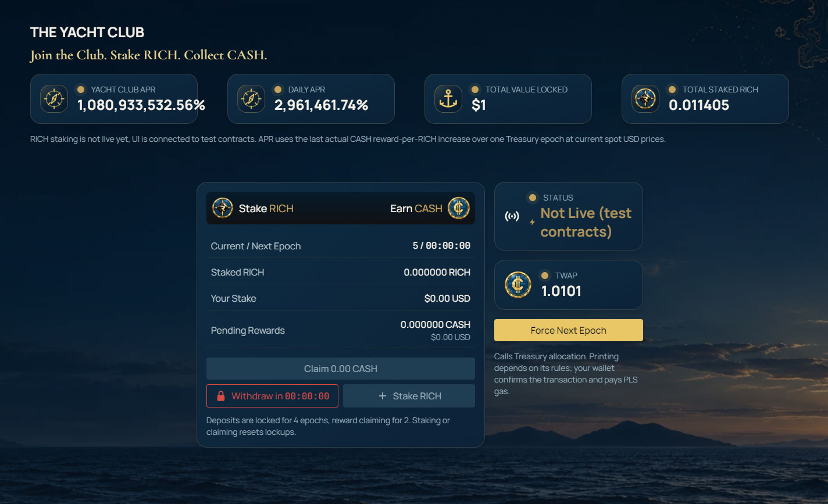The width and height of the screenshot is (828, 504).
Task: Click the anchor icon for Total Value Locked
Action: point(448,99)
